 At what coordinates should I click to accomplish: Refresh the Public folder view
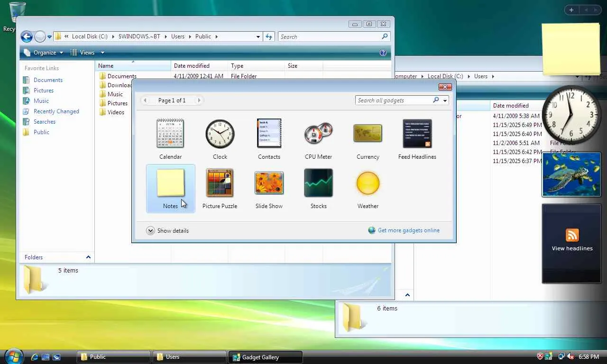tap(269, 36)
